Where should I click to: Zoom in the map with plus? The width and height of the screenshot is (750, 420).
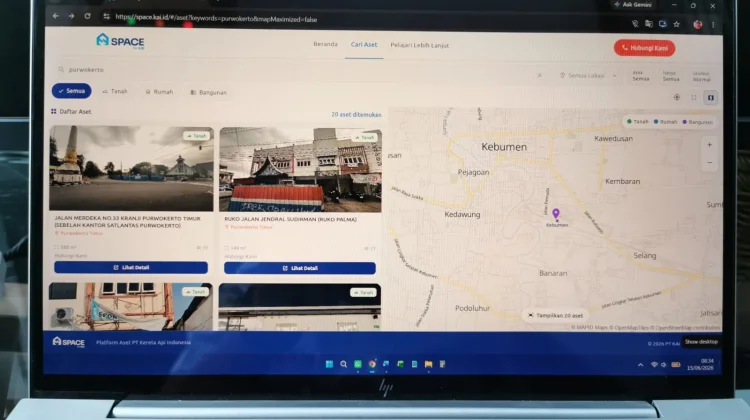coord(709,145)
